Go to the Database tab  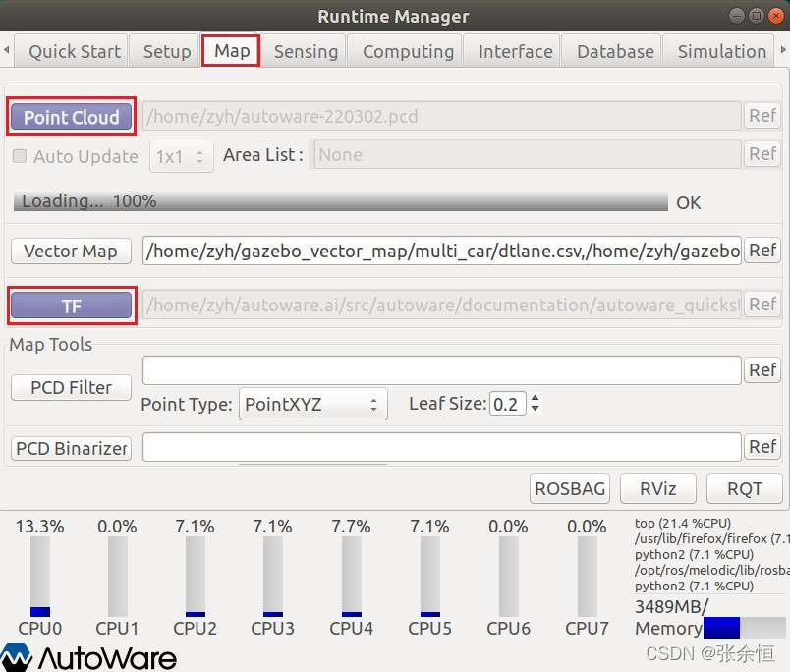coord(611,51)
